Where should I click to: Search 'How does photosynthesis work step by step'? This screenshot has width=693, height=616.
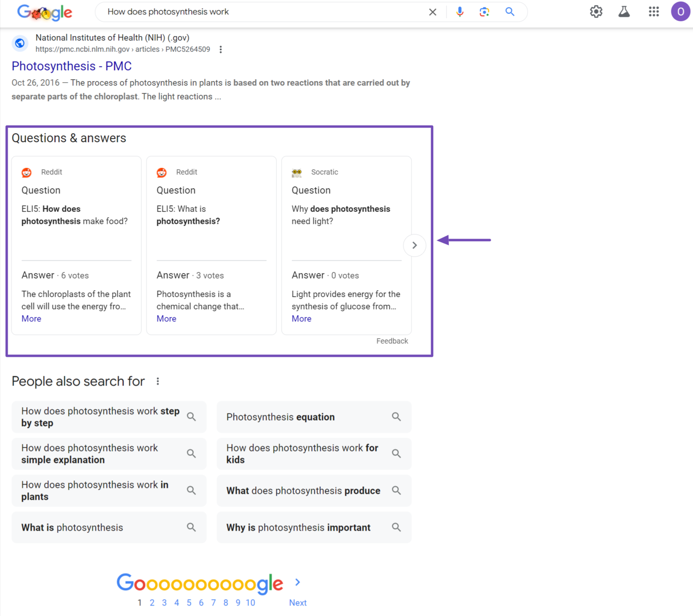click(109, 417)
